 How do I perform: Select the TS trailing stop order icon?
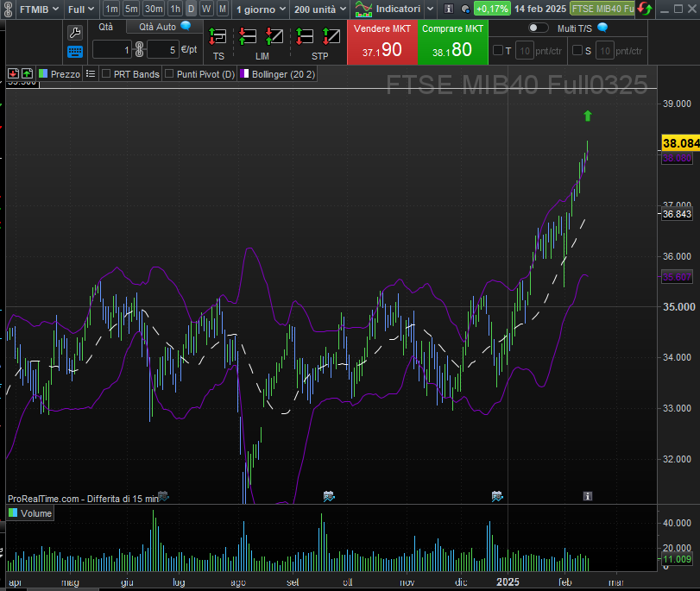(x=218, y=37)
